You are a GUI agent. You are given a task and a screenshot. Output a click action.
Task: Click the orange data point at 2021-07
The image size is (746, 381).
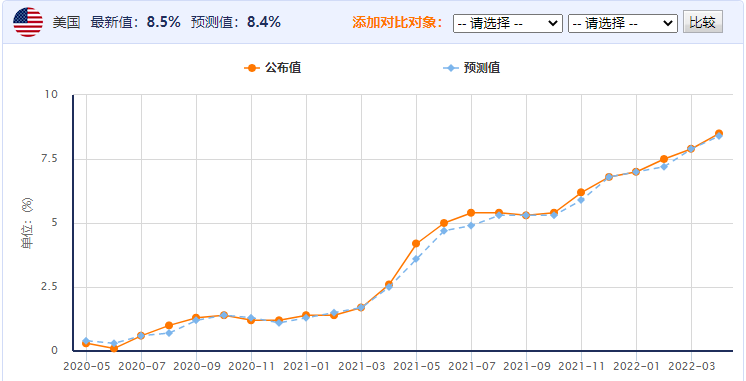tap(471, 213)
